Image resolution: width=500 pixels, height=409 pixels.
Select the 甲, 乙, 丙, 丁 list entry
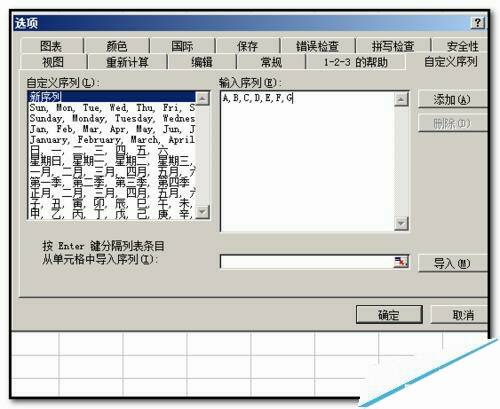pyautogui.click(x=112, y=214)
